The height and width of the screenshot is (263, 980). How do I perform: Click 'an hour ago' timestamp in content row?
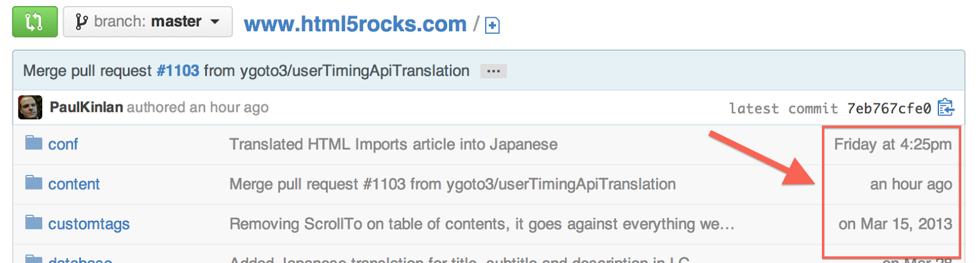pyautogui.click(x=911, y=184)
